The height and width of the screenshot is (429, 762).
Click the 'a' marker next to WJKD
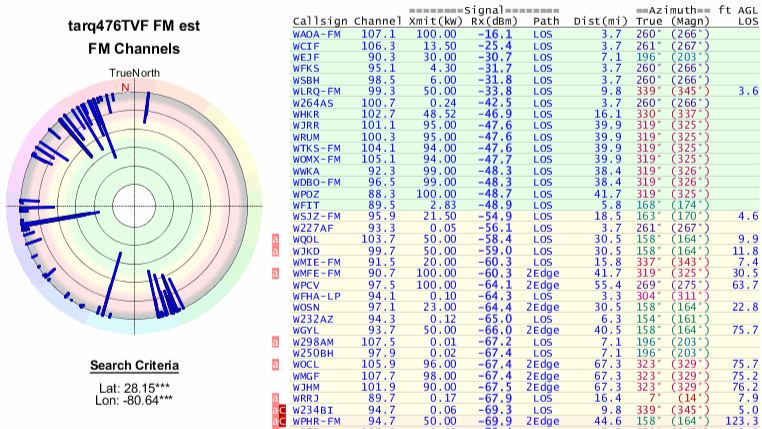[276, 251]
